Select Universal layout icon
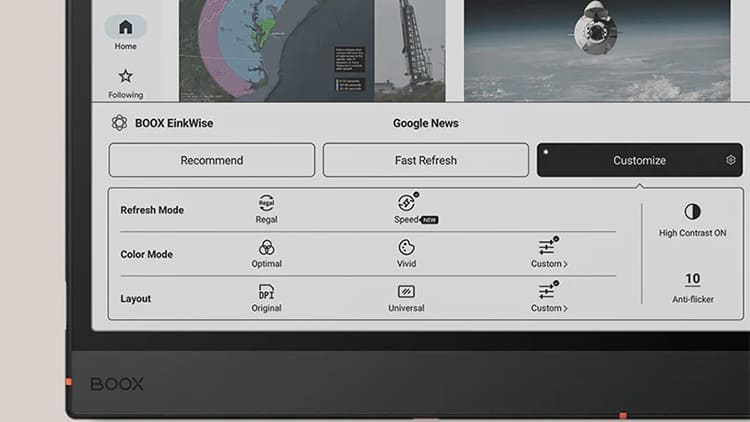The height and width of the screenshot is (422, 750). tap(406, 292)
